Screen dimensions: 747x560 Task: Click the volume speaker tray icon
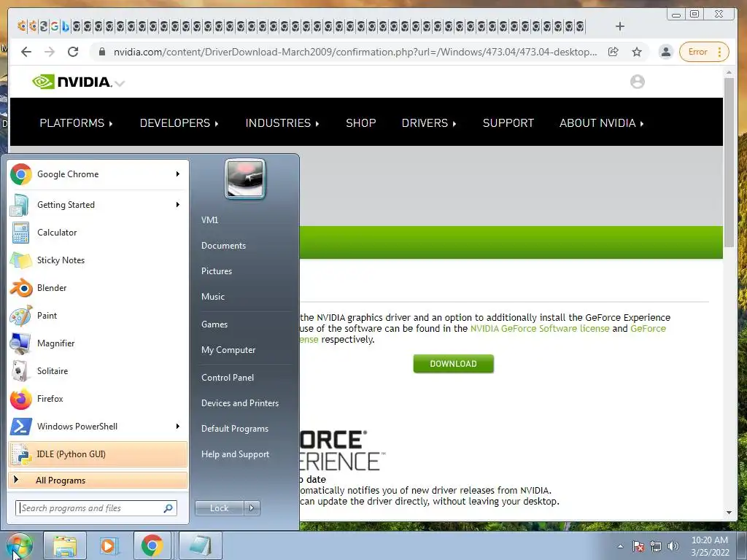pos(673,546)
